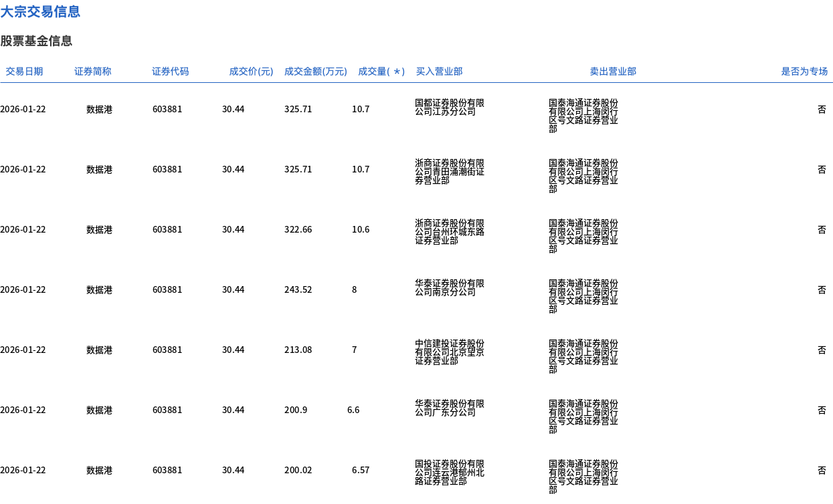Click amount 322.66 cell
This screenshot has height=504, width=833.
tap(298, 229)
